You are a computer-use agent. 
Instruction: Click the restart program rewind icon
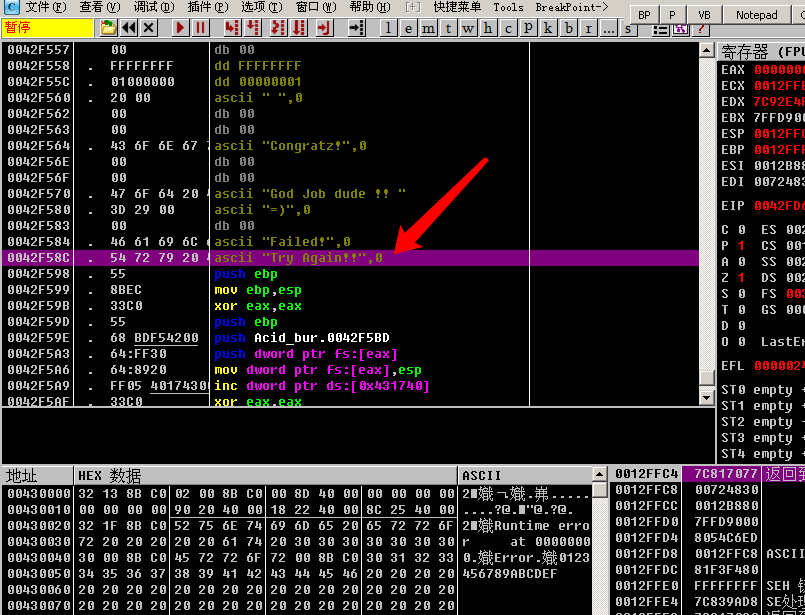[129, 27]
